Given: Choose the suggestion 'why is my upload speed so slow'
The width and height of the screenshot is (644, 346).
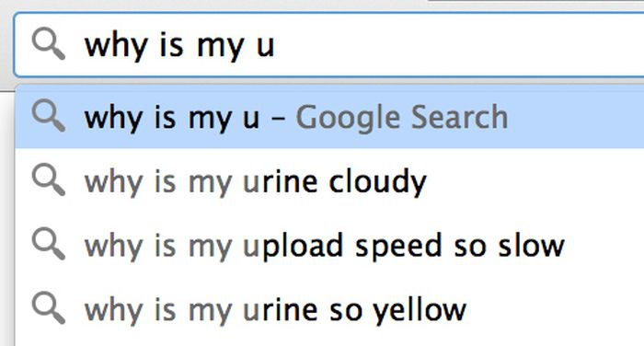Looking at the screenshot, I should [x=329, y=245].
